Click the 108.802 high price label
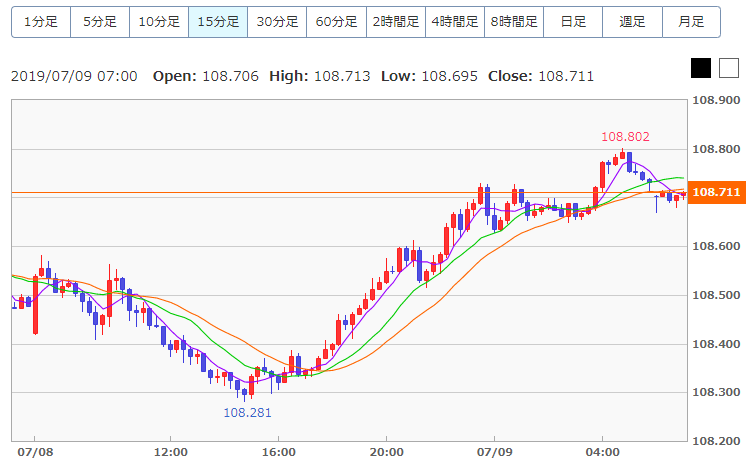Screen dimensions: 752x465 pos(625,137)
